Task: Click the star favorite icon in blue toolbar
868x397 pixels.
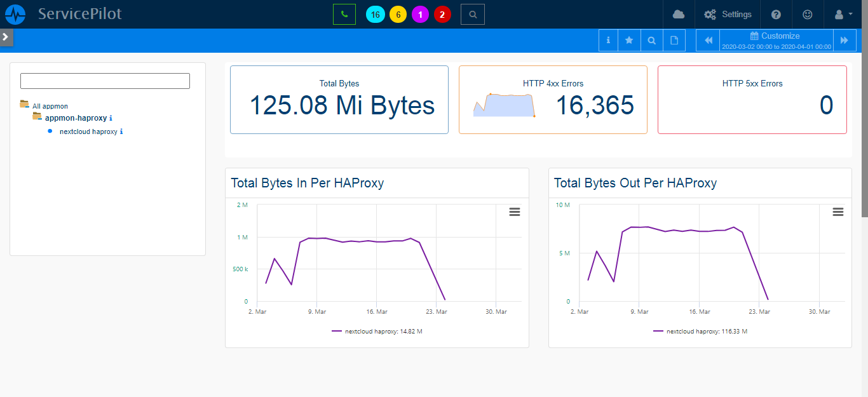Action: click(x=629, y=40)
